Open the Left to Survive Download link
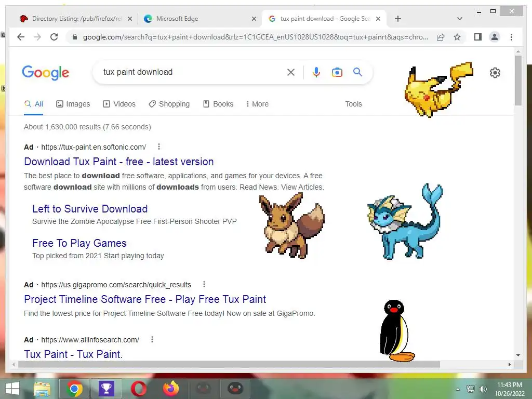532x399 pixels. click(x=90, y=209)
